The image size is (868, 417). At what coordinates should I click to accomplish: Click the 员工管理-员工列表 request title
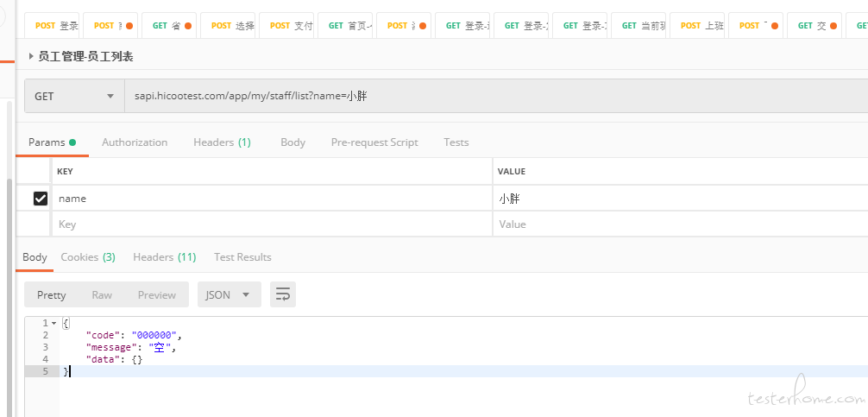coord(85,56)
